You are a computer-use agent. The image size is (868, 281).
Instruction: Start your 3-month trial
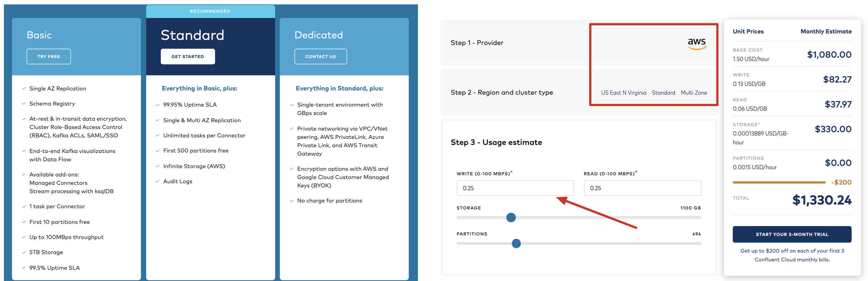(x=792, y=234)
